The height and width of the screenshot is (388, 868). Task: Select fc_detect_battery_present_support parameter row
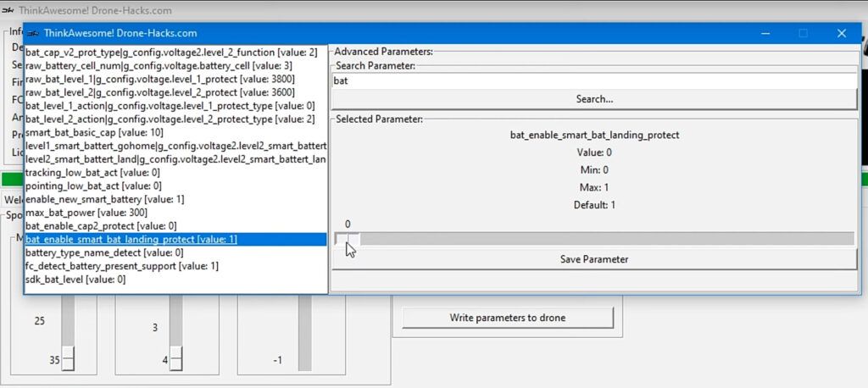click(x=175, y=266)
